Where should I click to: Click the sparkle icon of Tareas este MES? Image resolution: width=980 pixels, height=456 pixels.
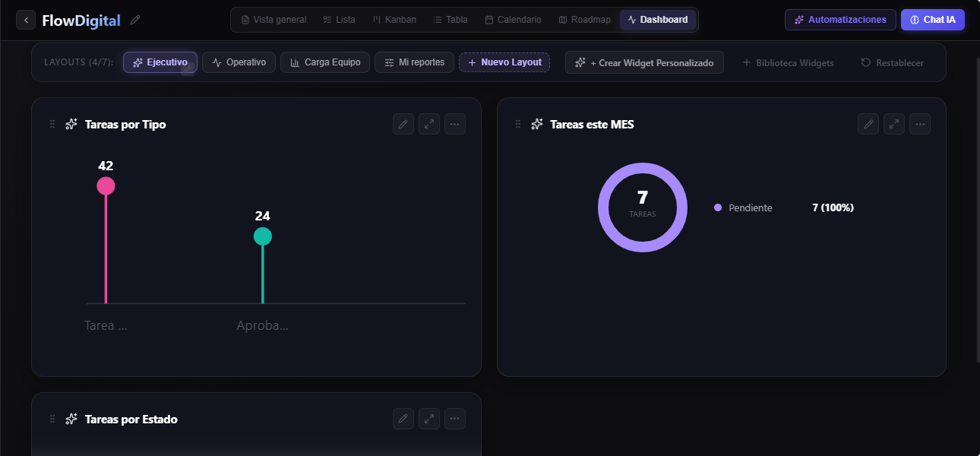tap(536, 124)
